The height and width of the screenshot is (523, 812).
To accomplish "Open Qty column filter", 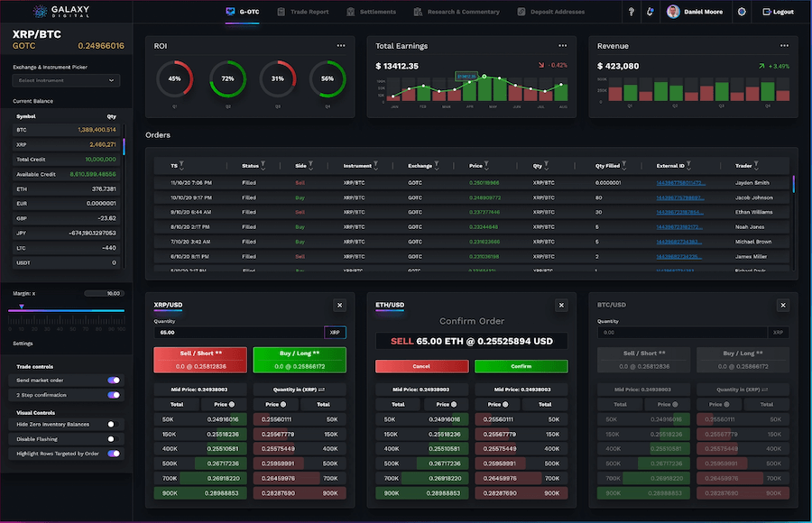I will 547,166.
